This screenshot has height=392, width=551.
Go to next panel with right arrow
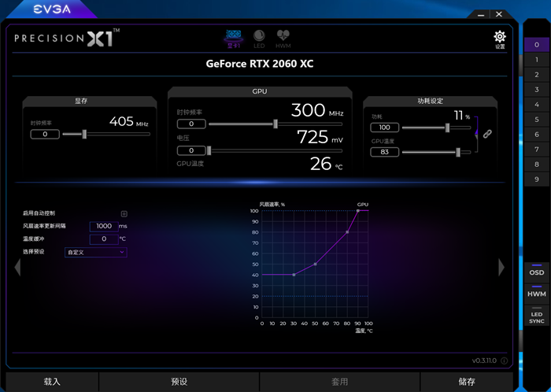point(501,268)
